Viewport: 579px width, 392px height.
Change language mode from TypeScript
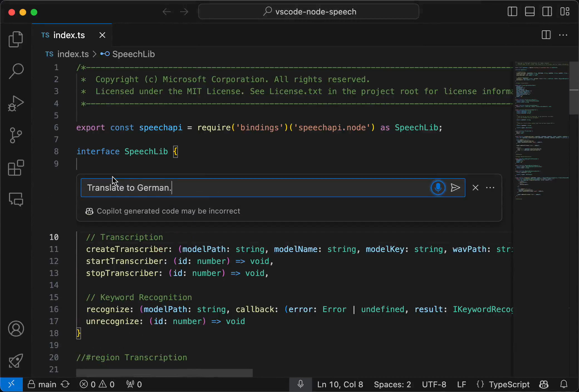[509, 384]
